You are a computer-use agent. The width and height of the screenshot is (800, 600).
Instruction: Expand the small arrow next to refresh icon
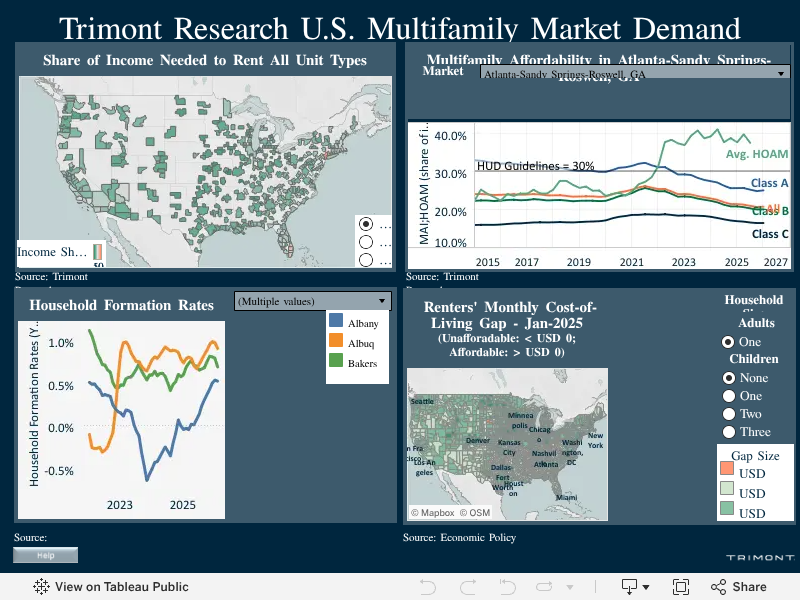click(x=570, y=587)
